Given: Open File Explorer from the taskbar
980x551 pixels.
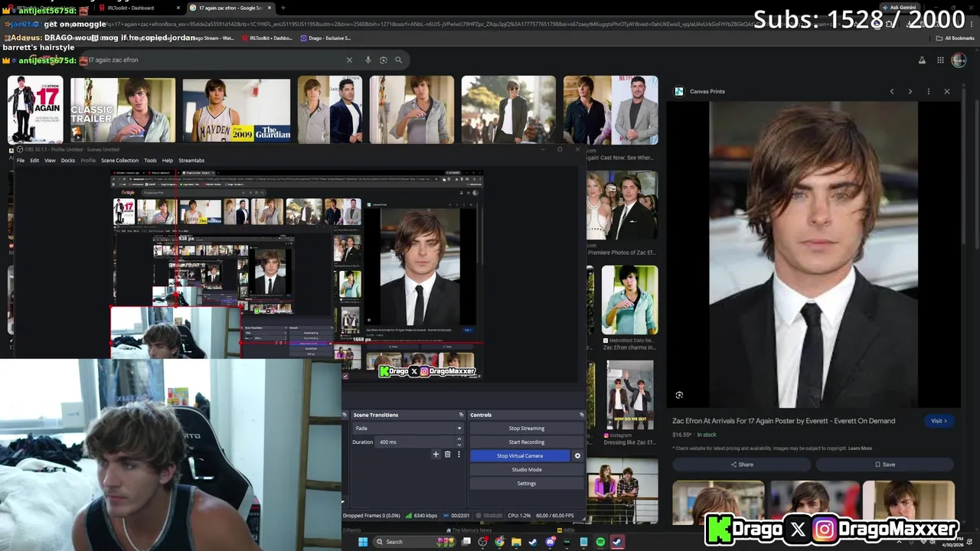Looking at the screenshot, I should coord(516,542).
